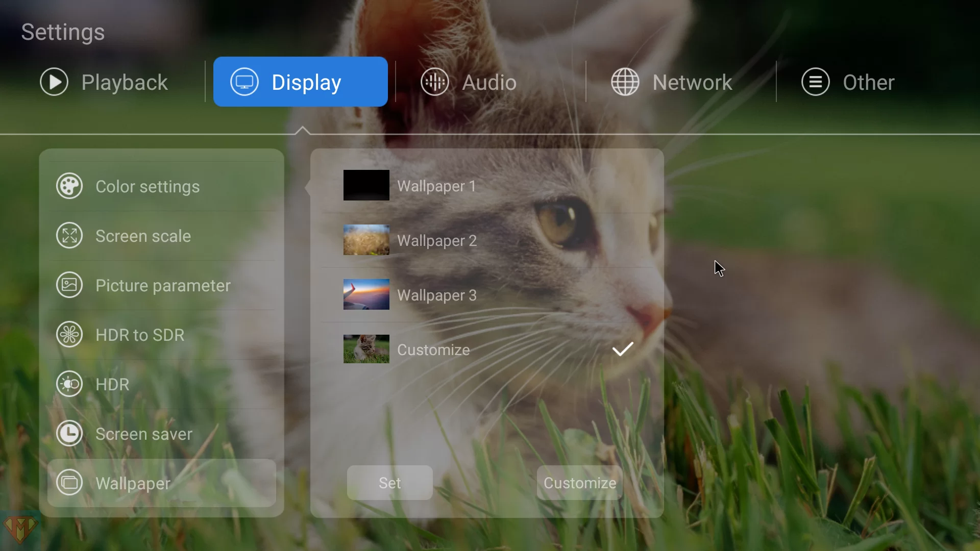980x551 pixels.
Task: Choose Wallpaper 2 from the list
Action: point(487,240)
